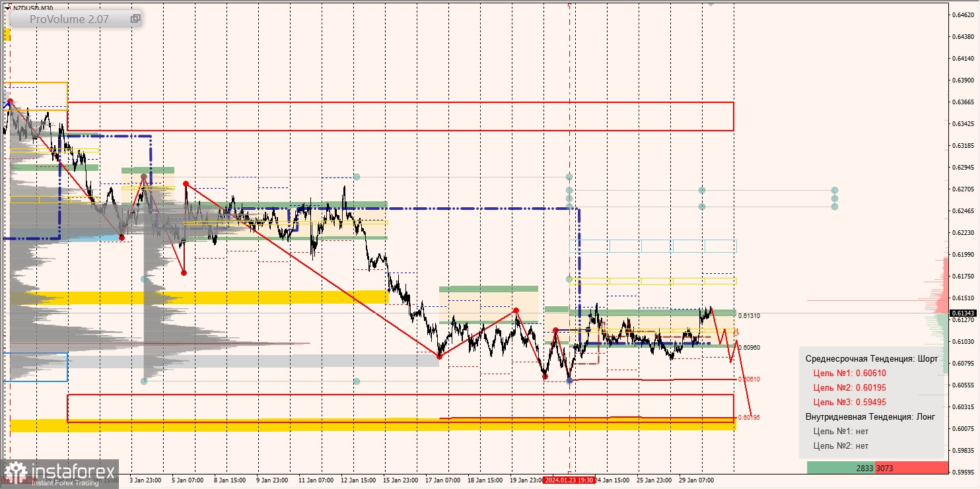Image resolution: width=980 pixels, height=489 pixels.
Task: Click time axis label '8 Jan 15:00'
Action: click(229, 480)
